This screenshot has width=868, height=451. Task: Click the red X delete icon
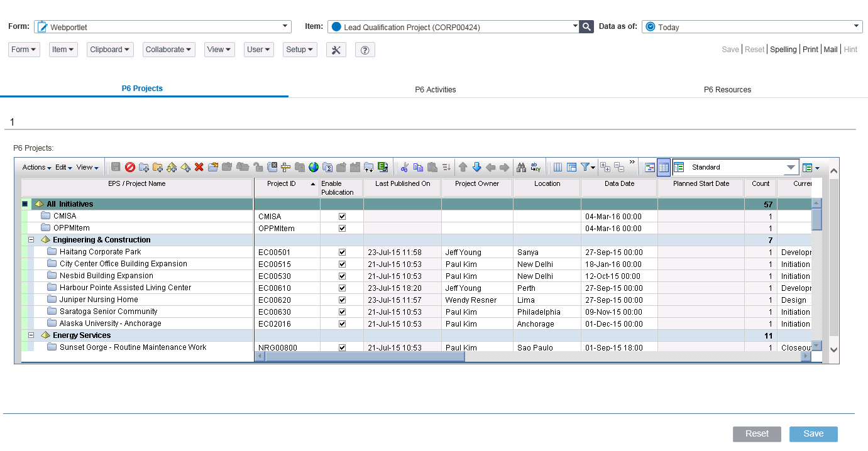coord(199,167)
